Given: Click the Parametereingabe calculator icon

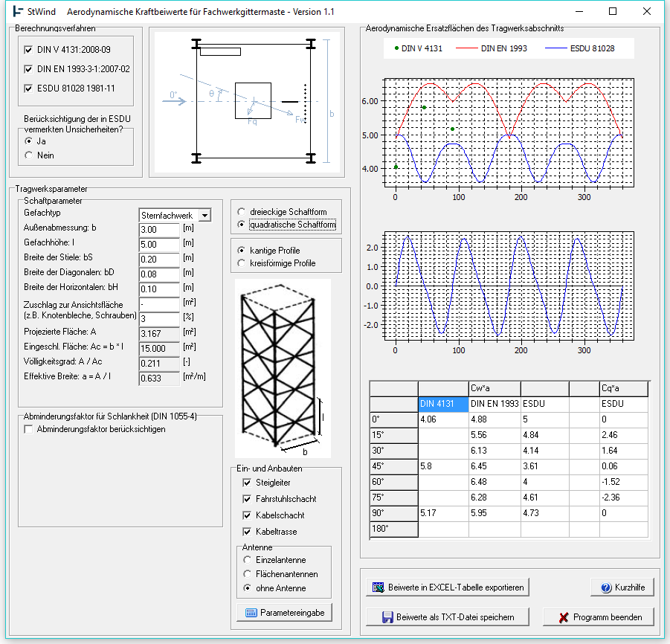Looking at the screenshot, I should [x=251, y=613].
